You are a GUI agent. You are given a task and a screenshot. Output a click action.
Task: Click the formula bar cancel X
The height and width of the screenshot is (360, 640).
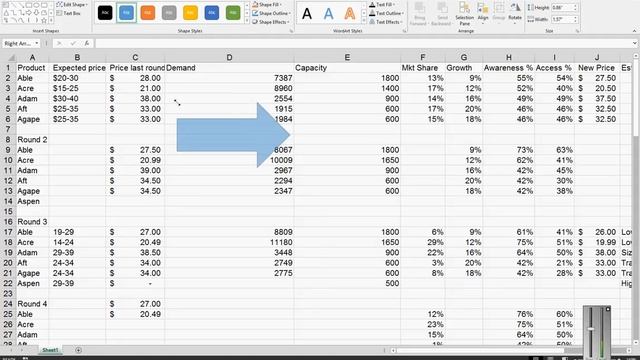[59, 43]
